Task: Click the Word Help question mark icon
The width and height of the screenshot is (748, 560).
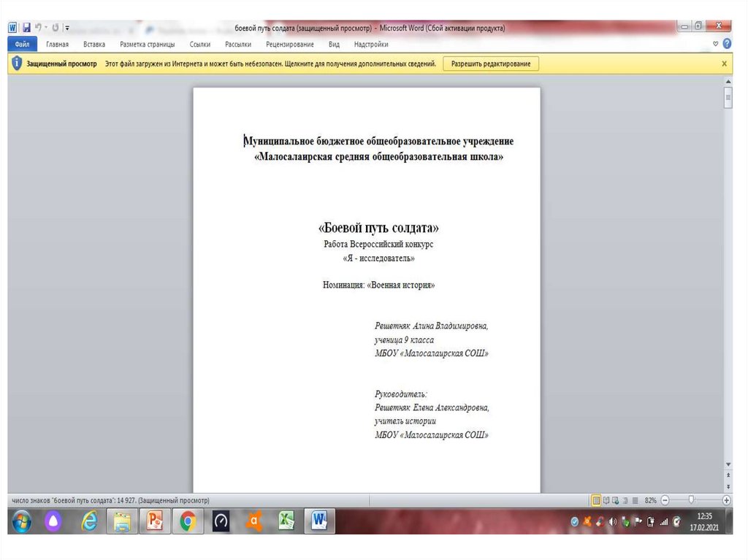Action: (x=727, y=44)
